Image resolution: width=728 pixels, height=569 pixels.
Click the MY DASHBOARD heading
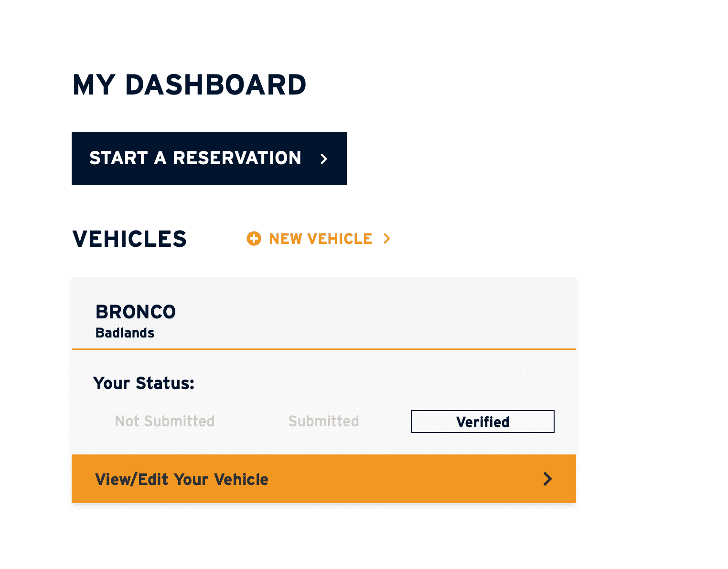(189, 85)
